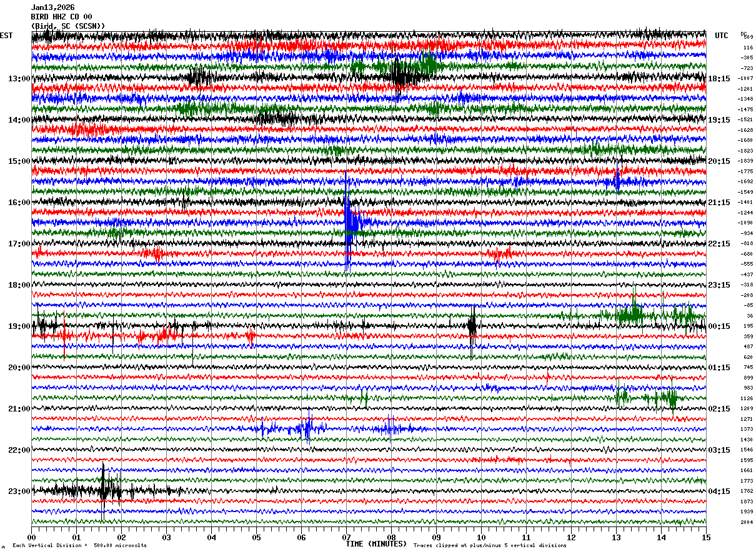Image resolution: width=756 pixels, height=554 pixels.
Task: Click the station name (Bird, SC (SCSN))
Action: pyautogui.click(x=68, y=26)
